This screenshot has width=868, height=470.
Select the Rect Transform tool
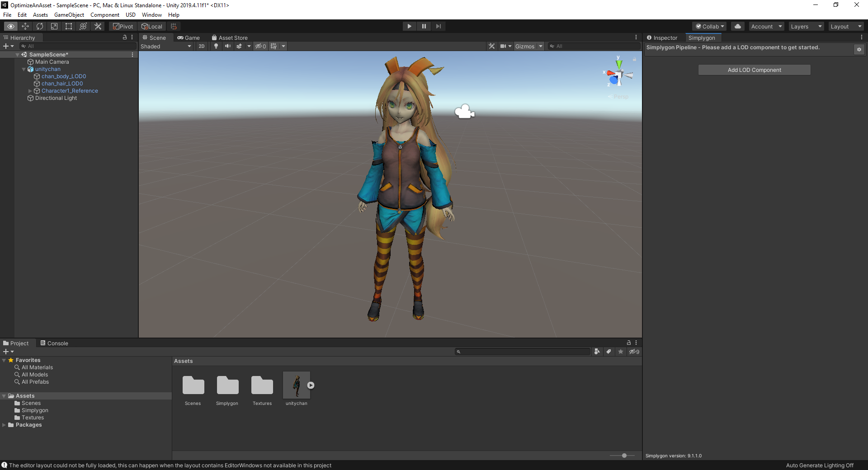click(69, 26)
